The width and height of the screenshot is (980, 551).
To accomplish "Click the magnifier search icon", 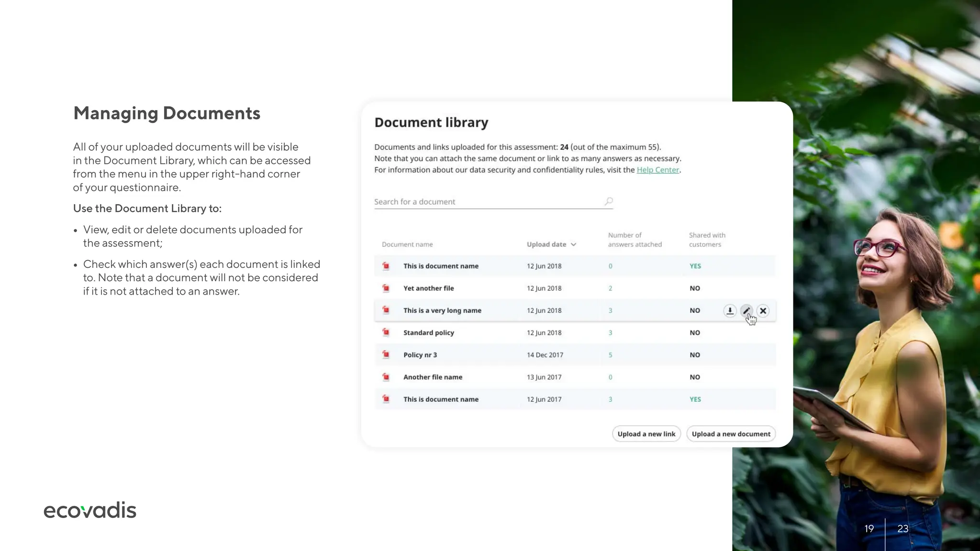I will [609, 201].
